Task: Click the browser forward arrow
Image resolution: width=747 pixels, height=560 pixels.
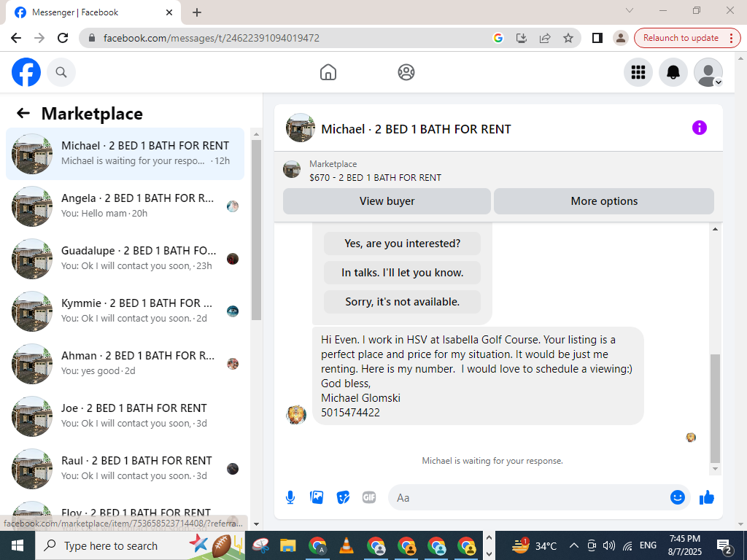Action: [x=39, y=38]
